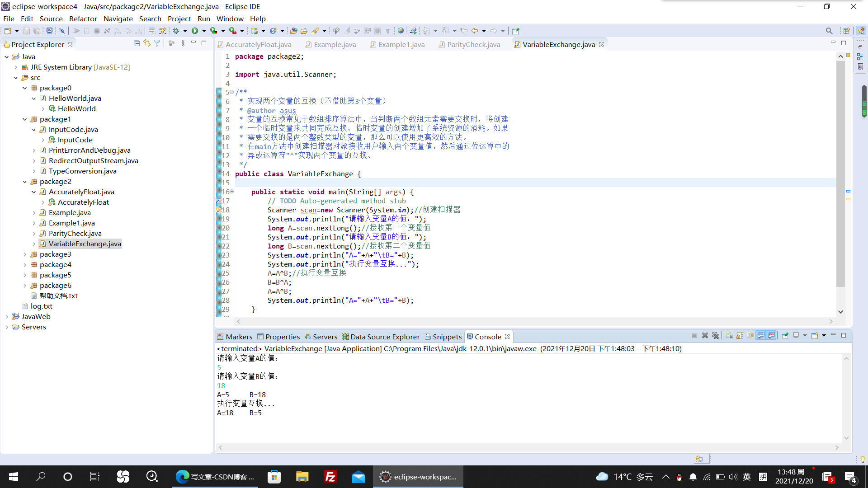Screen dimensions: 868x488
Task: Open the Refactor menu
Action: click(x=83, y=19)
